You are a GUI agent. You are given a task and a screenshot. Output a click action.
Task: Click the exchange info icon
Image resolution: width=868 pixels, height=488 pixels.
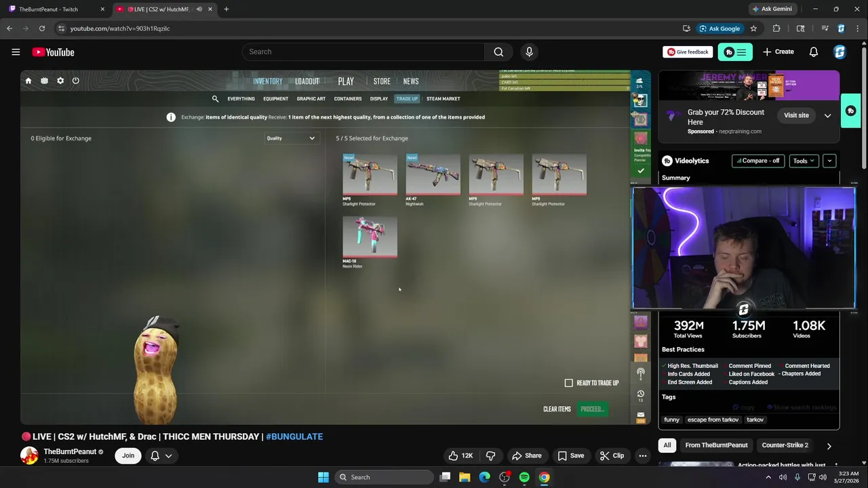(171, 117)
